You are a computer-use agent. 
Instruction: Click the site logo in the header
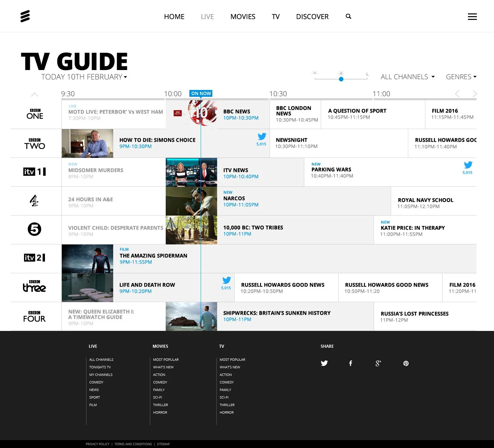(x=25, y=16)
